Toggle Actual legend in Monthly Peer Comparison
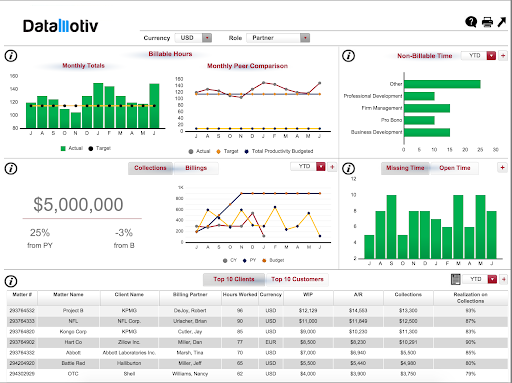This screenshot has height=383, width=512. [x=199, y=151]
